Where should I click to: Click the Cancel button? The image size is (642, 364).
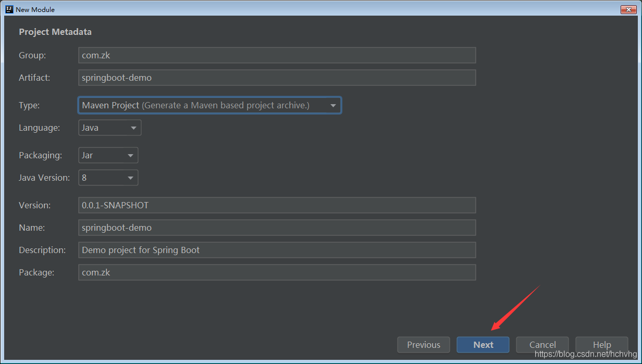click(542, 345)
